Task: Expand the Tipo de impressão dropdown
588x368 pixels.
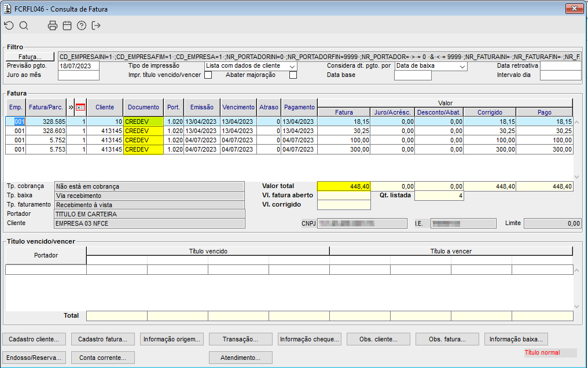Action: [x=292, y=67]
